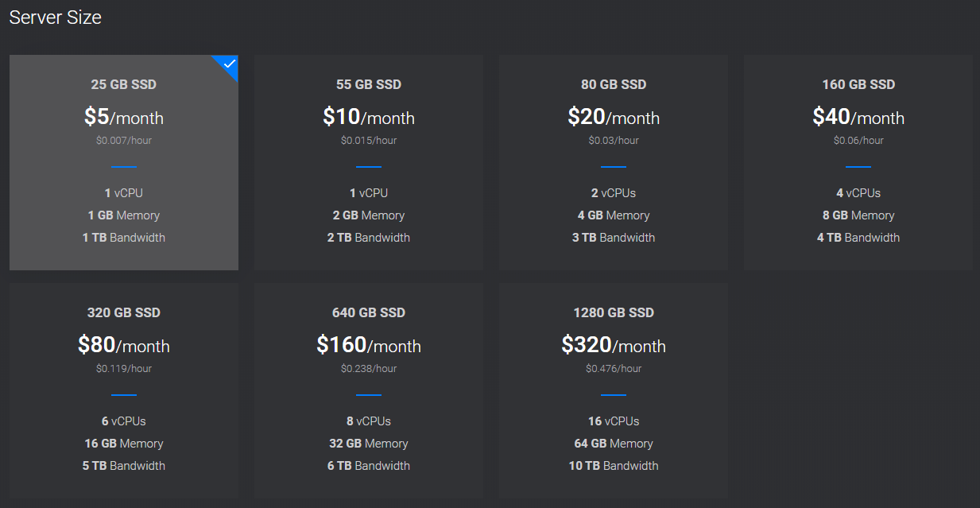Viewport: 980px width, 508px height.
Task: Choose the 640 GB SSD $160/month plan
Action: click(x=368, y=390)
